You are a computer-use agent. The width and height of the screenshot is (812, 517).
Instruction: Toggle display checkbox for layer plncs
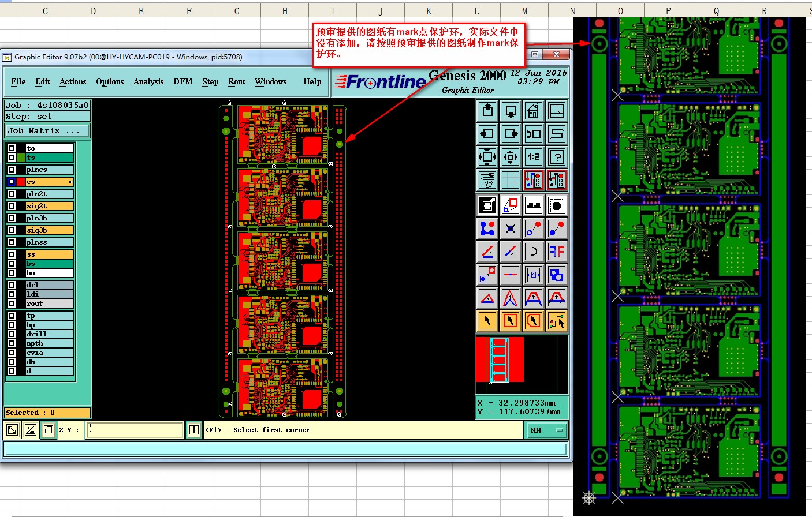pyautogui.click(x=12, y=170)
